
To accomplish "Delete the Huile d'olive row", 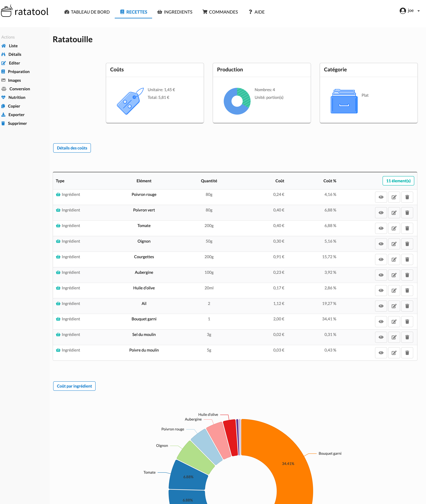I will pos(407,291).
